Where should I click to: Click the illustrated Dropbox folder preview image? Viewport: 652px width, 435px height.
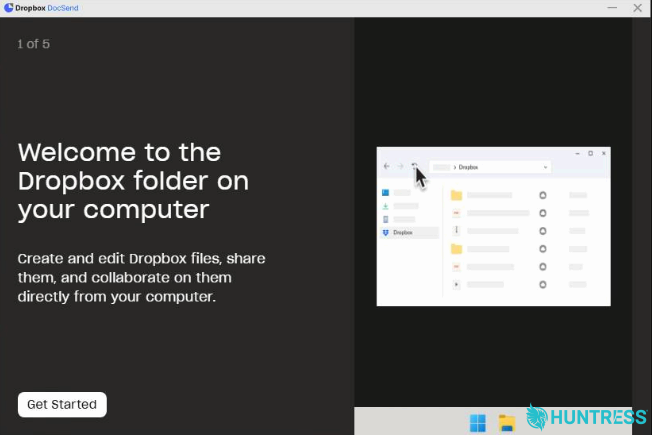[x=494, y=226]
